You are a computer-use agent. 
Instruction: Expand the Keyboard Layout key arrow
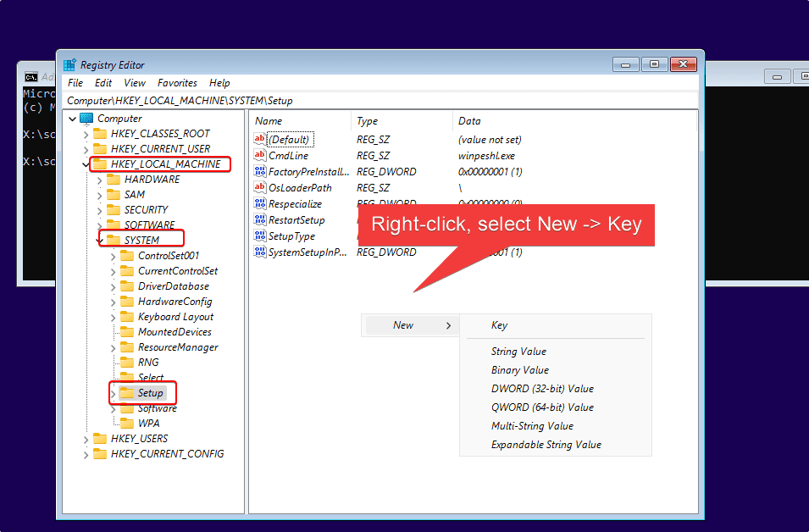(x=113, y=318)
